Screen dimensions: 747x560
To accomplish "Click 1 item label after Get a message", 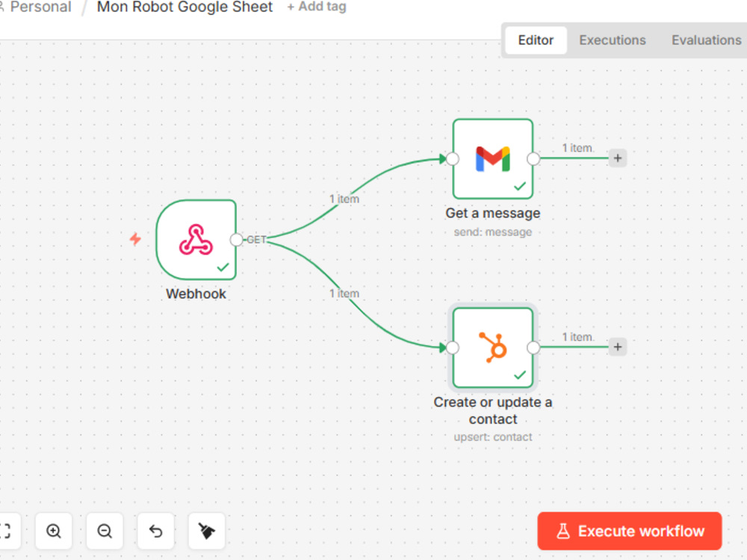I will tap(577, 148).
